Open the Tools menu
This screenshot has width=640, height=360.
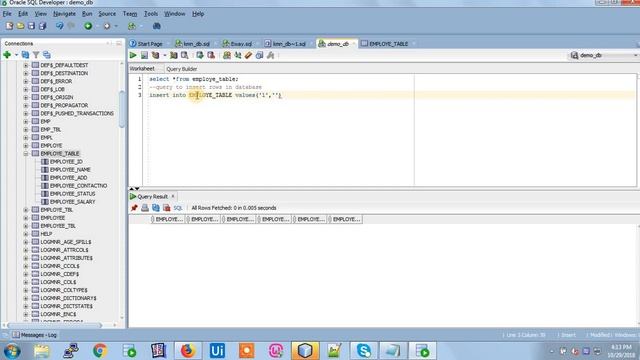[x=151, y=13]
